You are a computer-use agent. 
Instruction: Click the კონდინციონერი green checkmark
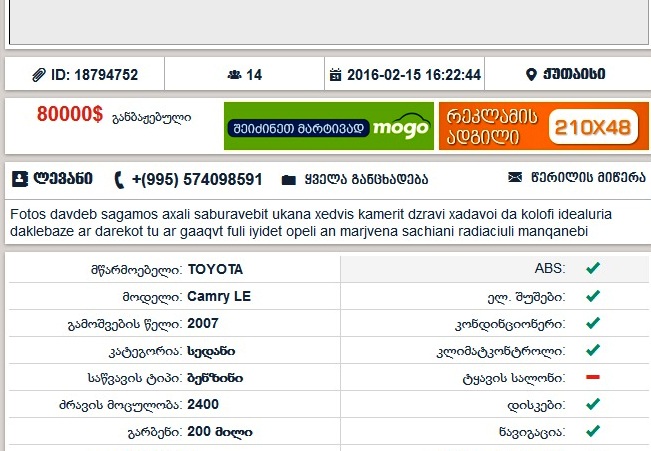[x=593, y=323]
